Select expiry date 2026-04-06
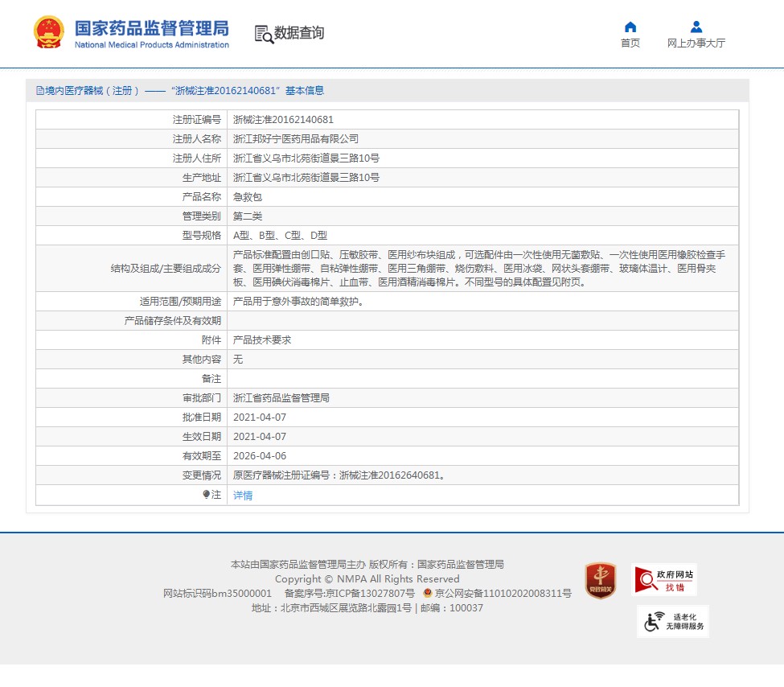 tap(260, 456)
